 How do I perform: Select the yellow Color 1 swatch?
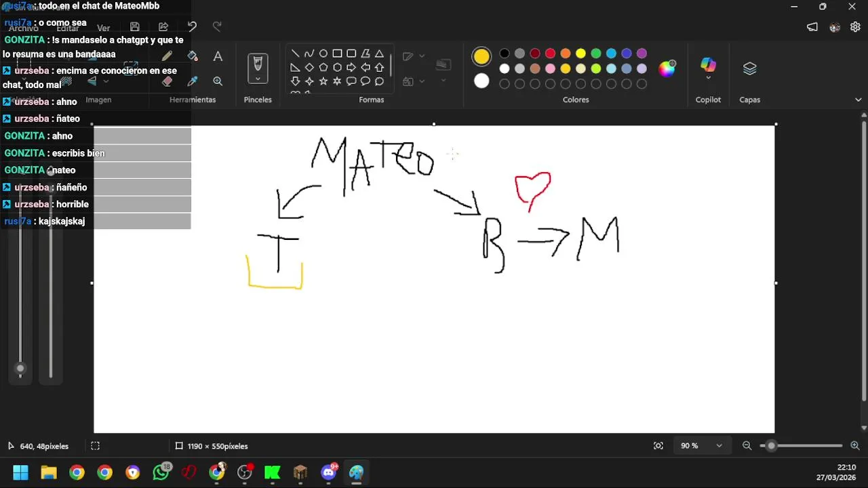481,57
